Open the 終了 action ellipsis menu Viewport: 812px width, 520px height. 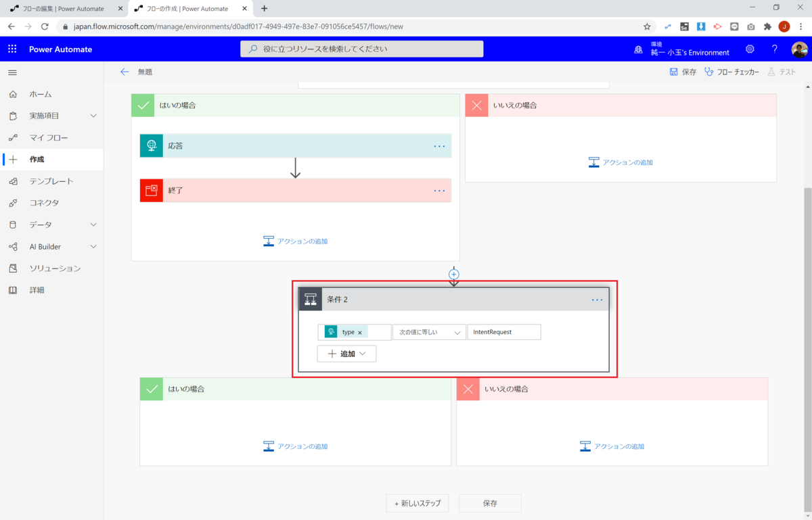(440, 191)
